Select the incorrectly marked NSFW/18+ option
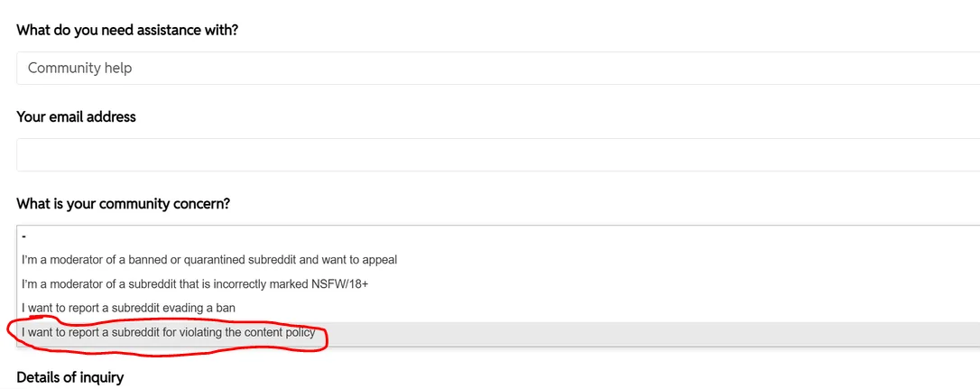This screenshot has height=389, width=980. (195, 284)
